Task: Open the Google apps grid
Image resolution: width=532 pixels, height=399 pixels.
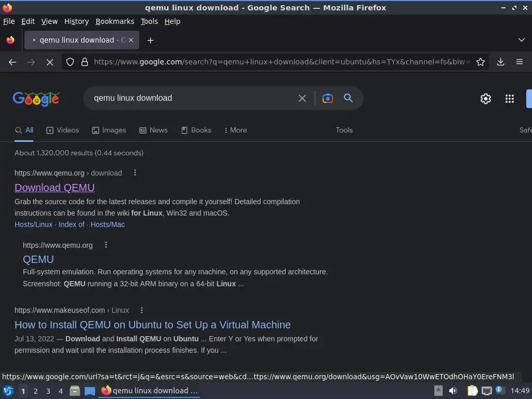Action: click(510, 99)
